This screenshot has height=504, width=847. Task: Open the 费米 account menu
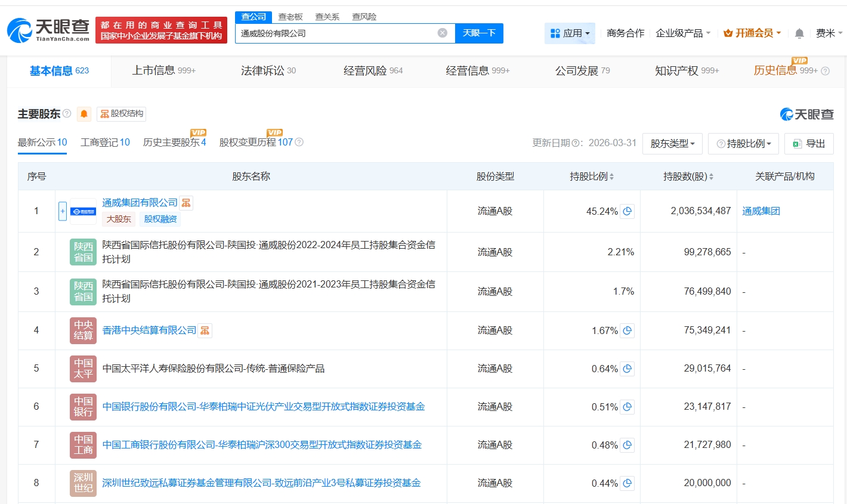[x=829, y=33]
